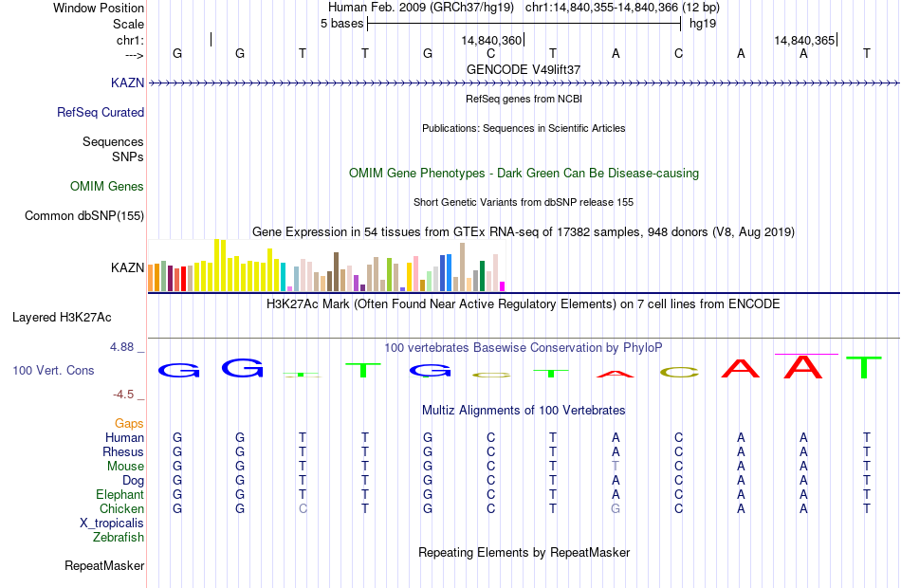Click the 14,840,365 coordinate marker
901x588 pixels.
pos(804,40)
